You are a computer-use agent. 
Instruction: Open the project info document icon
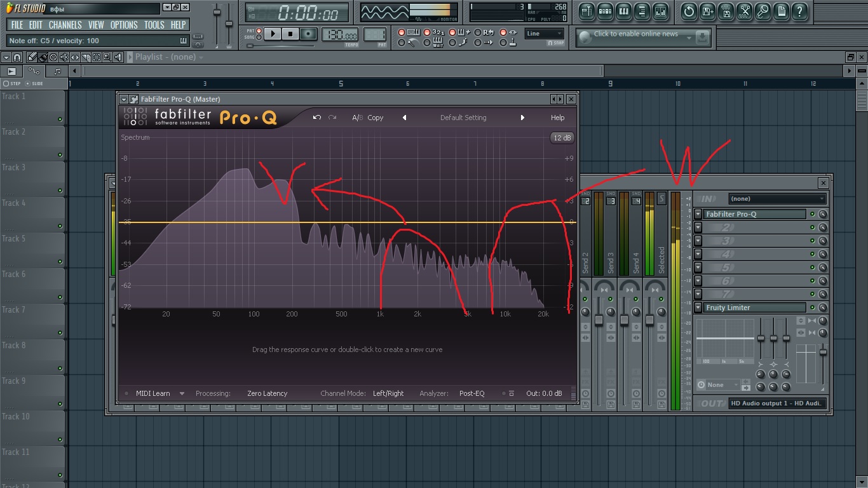coord(782,11)
